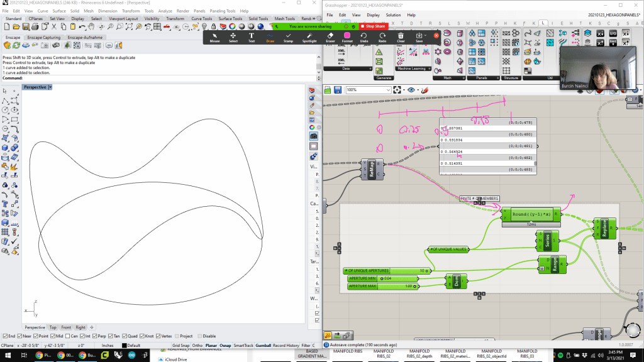
Task: Expand the Perspective viewport title menu
Action: 50,87
